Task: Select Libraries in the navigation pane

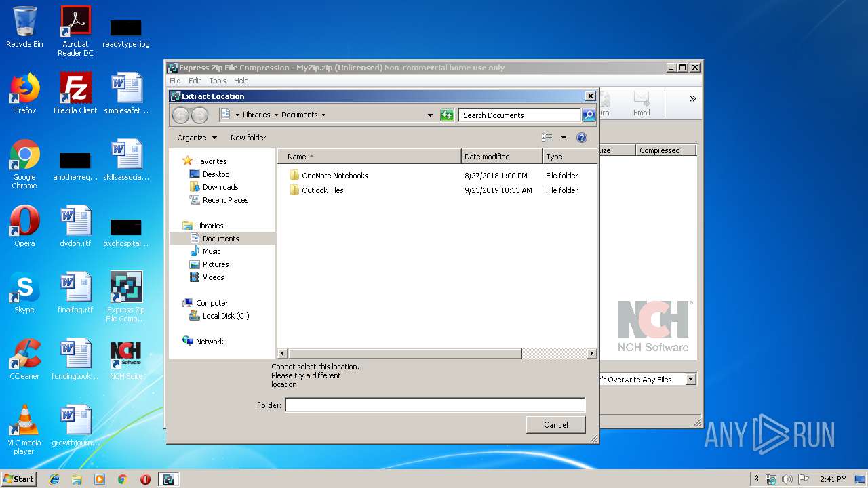Action: click(x=203, y=226)
